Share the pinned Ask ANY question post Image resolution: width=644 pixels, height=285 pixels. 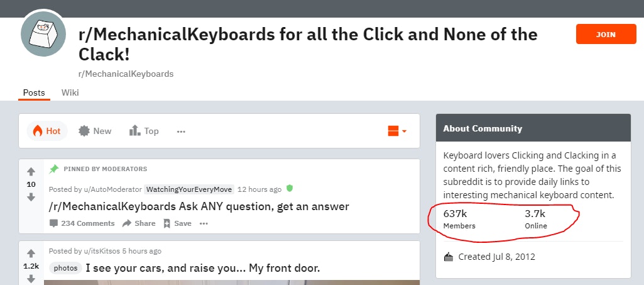139,223
